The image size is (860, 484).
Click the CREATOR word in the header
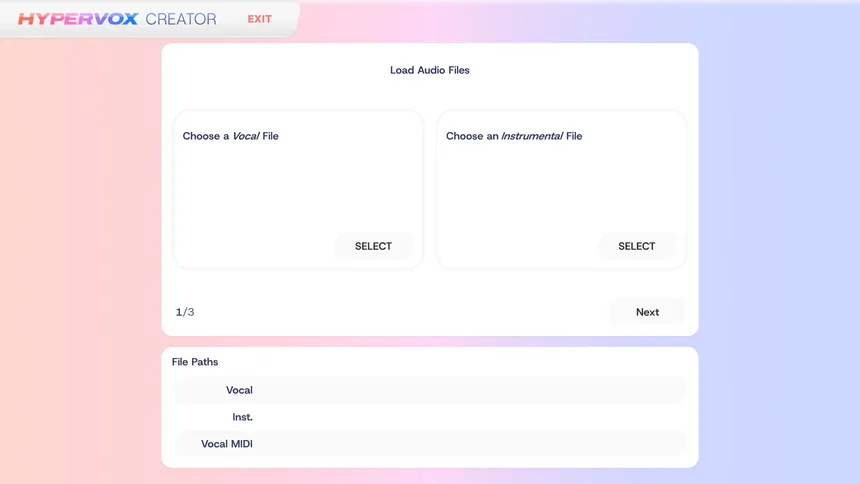180,19
